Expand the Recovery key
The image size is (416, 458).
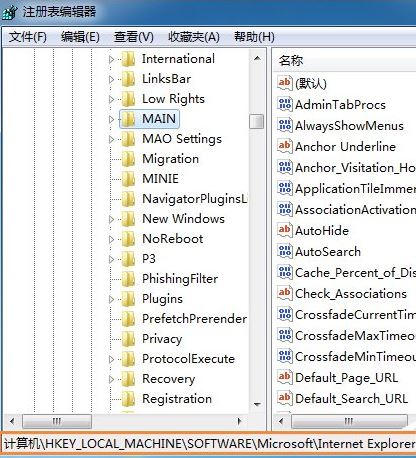[x=111, y=379]
